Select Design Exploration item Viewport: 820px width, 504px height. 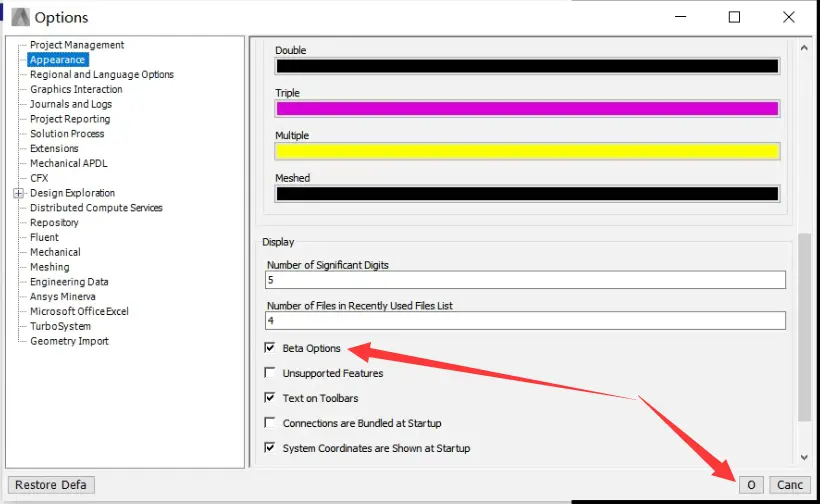tap(72, 193)
